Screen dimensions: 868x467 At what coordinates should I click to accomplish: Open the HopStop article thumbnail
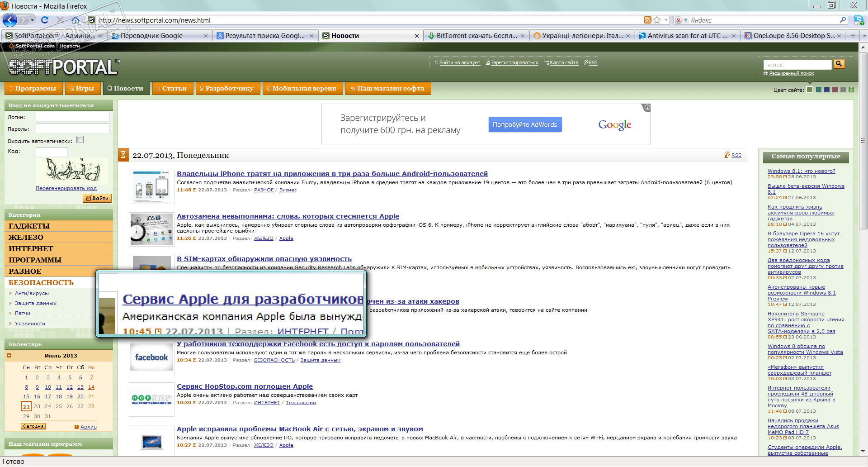click(x=151, y=399)
